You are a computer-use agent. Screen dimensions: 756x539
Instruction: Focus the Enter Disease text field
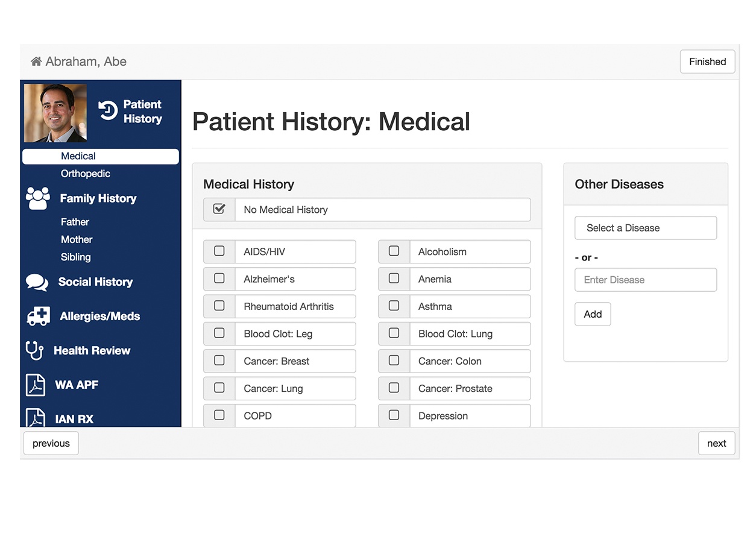tap(646, 280)
